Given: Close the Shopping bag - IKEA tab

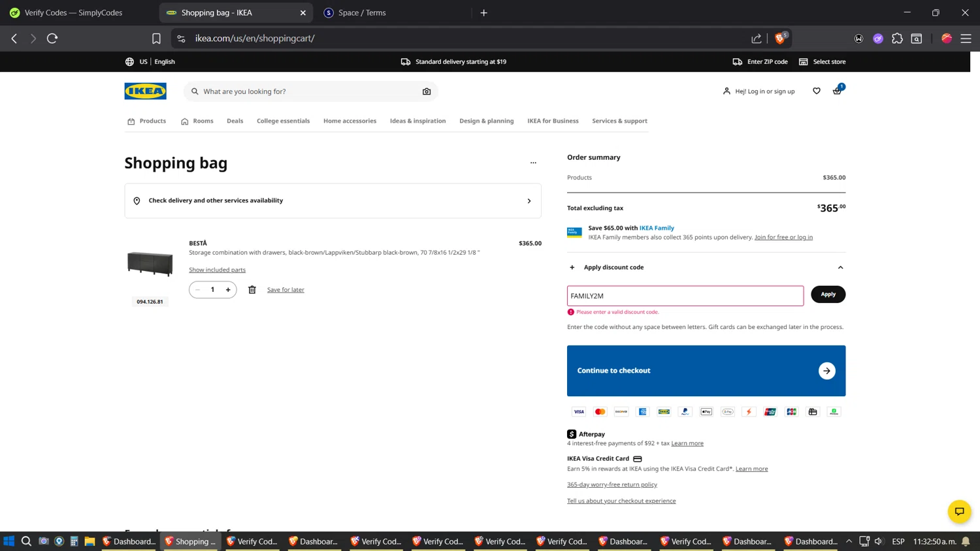Looking at the screenshot, I should coord(303,12).
